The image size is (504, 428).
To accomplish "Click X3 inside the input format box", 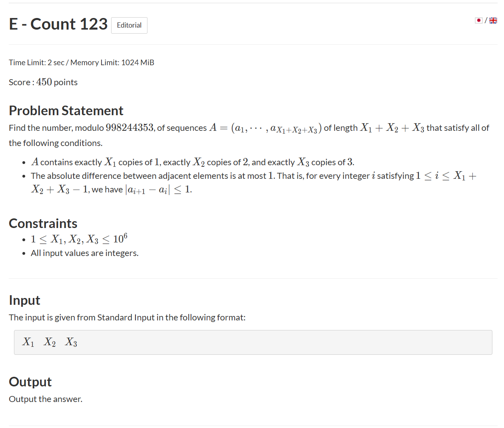I will click(x=72, y=342).
